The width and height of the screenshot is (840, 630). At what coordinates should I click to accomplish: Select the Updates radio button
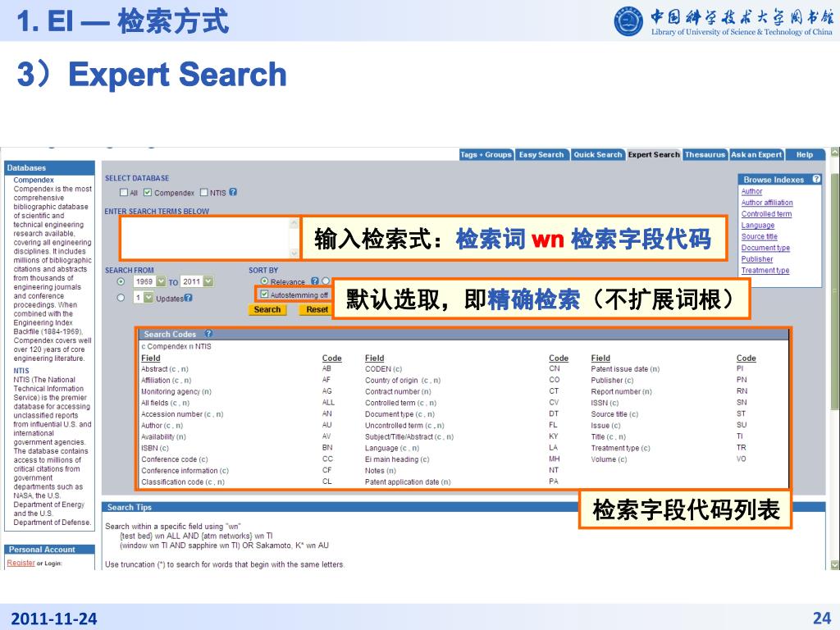pyautogui.click(x=121, y=297)
